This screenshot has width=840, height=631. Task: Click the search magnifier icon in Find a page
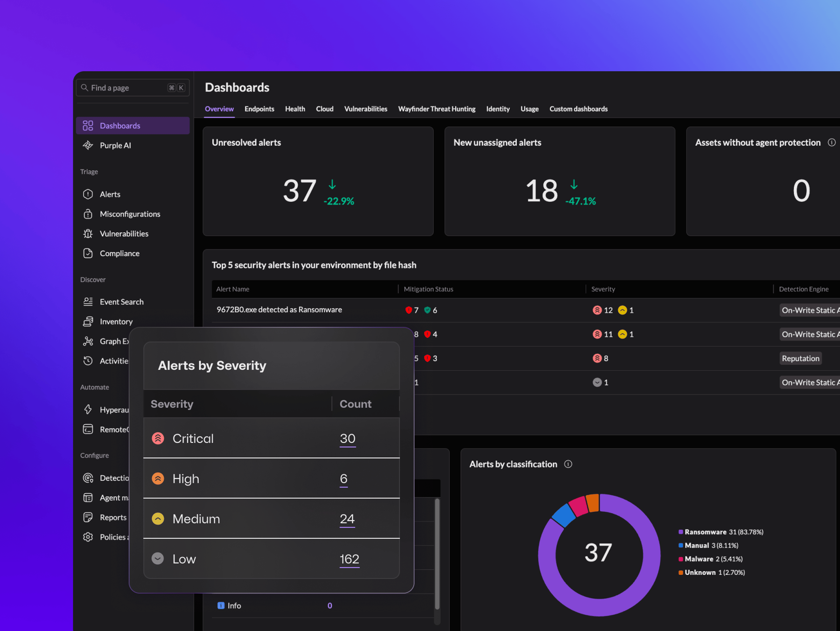click(84, 88)
